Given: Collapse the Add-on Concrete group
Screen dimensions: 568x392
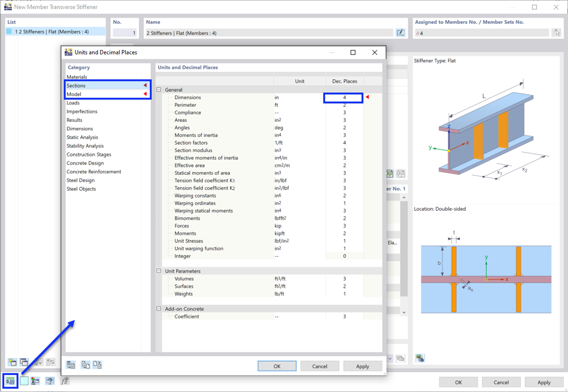Looking at the screenshot, I should coord(159,309).
